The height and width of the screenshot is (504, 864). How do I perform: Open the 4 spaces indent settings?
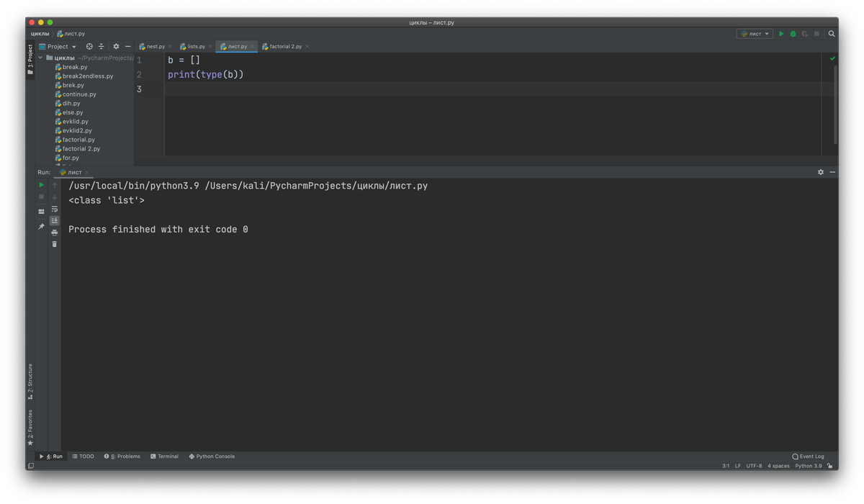click(778, 466)
